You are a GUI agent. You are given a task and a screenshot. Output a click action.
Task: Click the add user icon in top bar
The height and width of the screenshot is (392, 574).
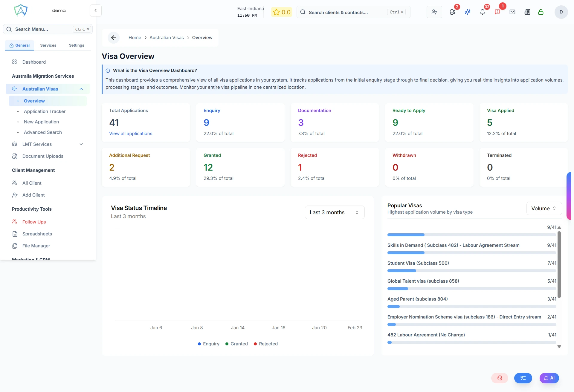(x=434, y=12)
